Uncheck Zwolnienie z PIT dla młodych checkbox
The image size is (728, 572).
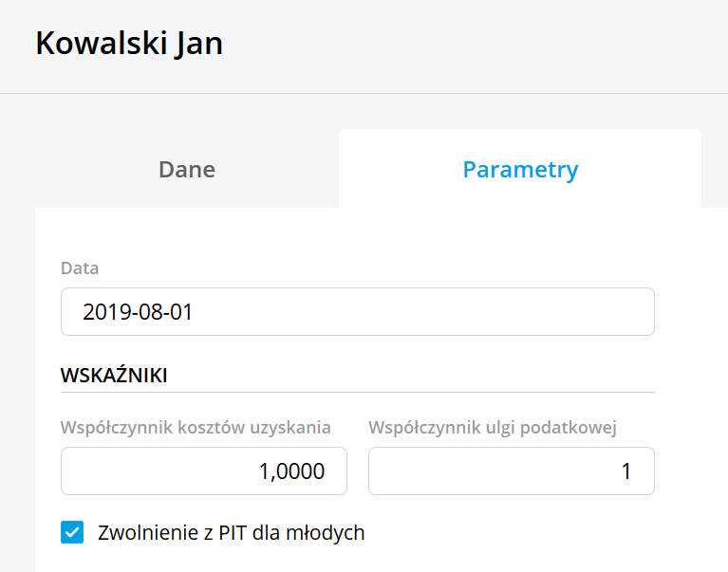point(72,532)
